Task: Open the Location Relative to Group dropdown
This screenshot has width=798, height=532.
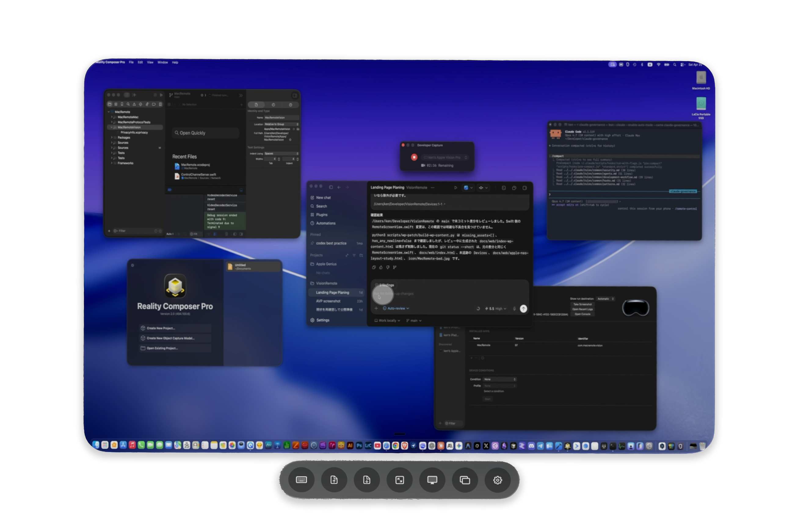Action: click(x=281, y=124)
